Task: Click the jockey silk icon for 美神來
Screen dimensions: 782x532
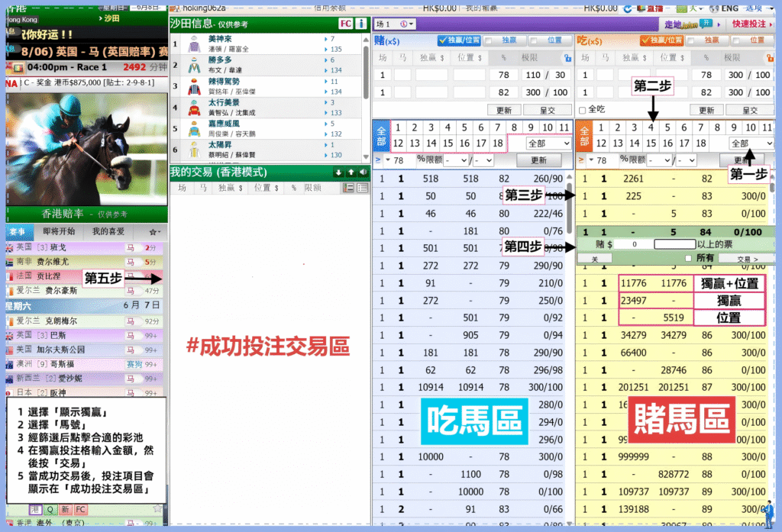Action: click(194, 44)
